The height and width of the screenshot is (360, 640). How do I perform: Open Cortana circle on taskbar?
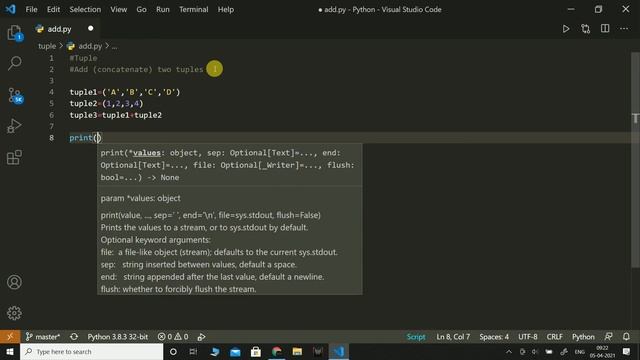click(x=173, y=351)
